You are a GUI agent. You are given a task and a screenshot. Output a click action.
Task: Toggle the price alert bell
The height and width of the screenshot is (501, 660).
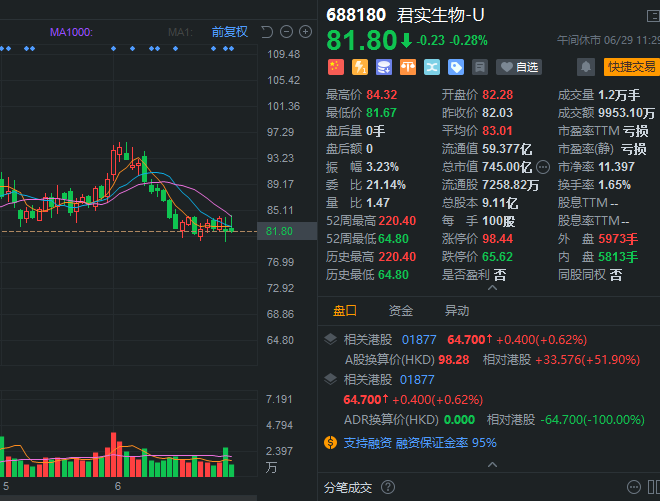pyautogui.click(x=586, y=67)
